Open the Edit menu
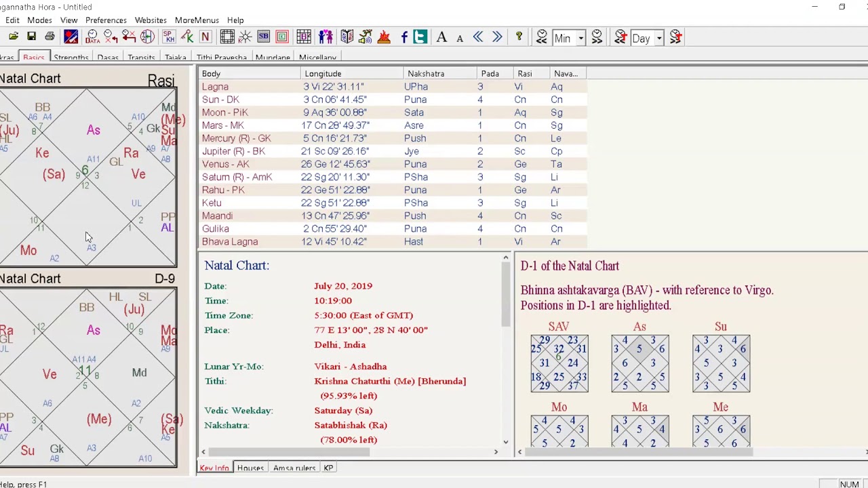The width and height of the screenshot is (868, 488). coord(12,20)
